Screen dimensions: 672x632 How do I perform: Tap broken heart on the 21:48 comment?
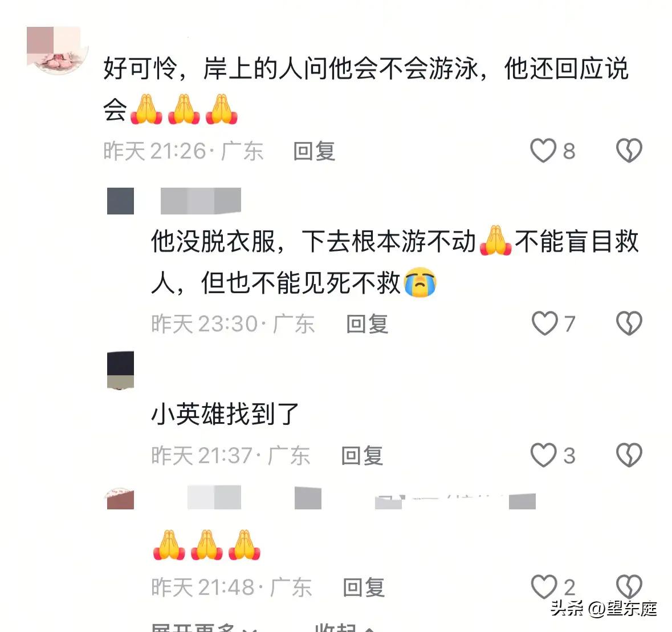[x=629, y=586]
